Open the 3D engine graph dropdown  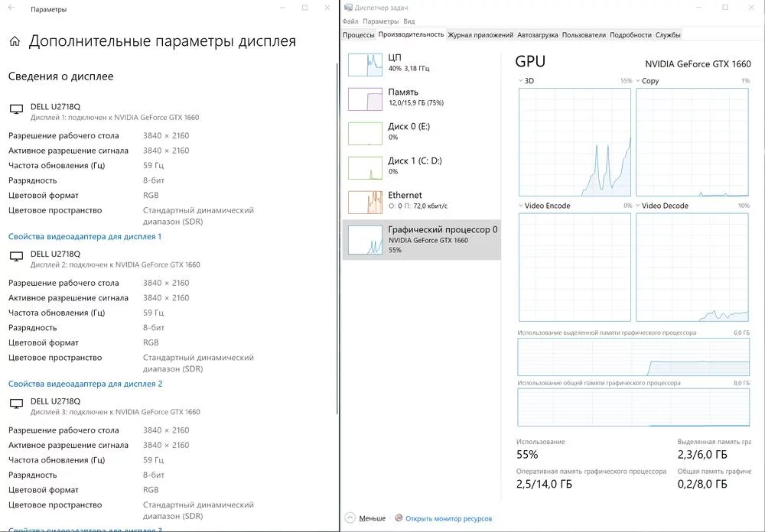pos(520,81)
